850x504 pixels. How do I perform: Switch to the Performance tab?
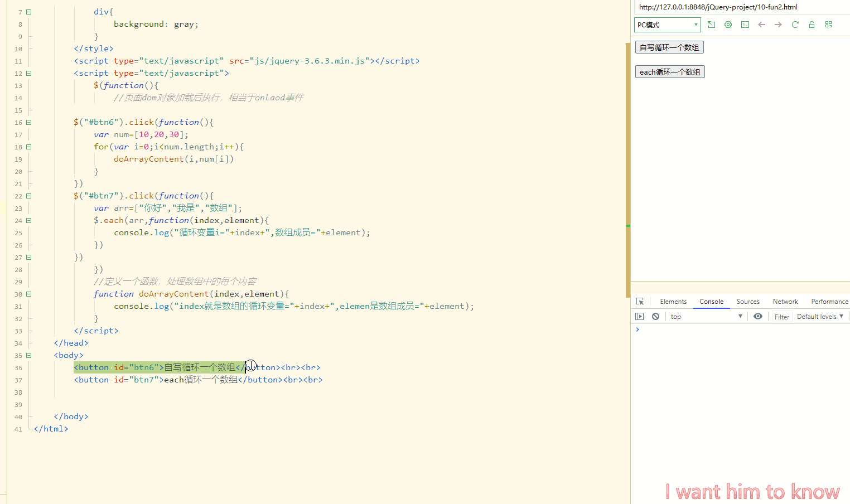829,302
